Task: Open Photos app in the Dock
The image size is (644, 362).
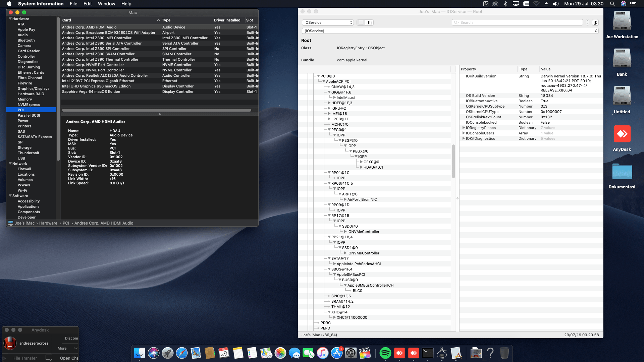Action: [x=280, y=353]
